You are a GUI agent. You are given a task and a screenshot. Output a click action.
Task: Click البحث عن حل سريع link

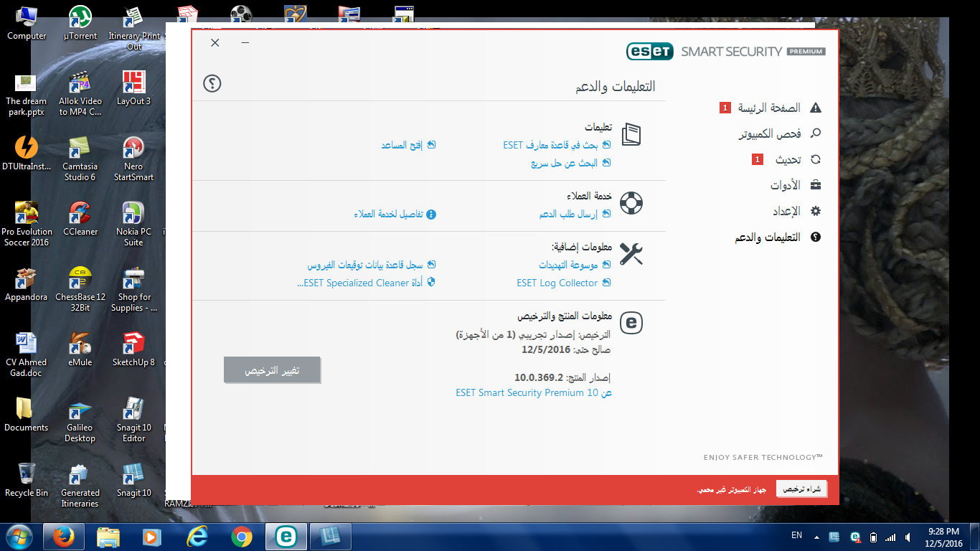coord(570,163)
